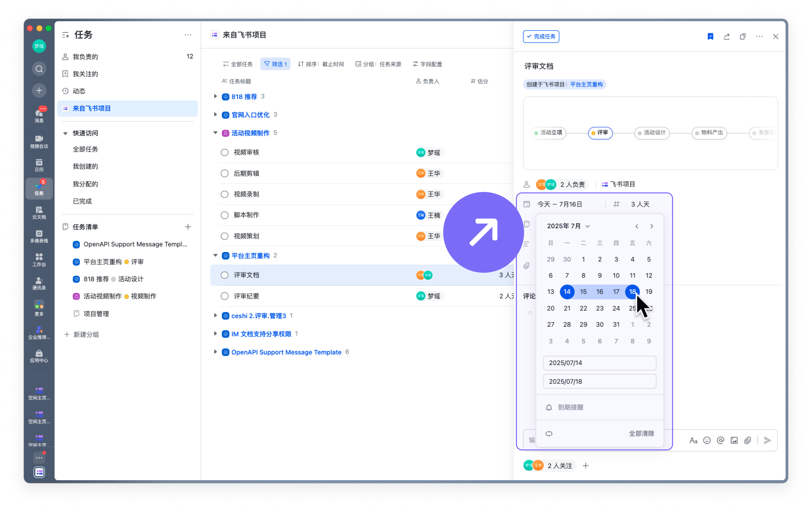Viewport: 812px width, 512px height.
Task: Expand the IM 文档支持分享权限 group
Action: 215,334
